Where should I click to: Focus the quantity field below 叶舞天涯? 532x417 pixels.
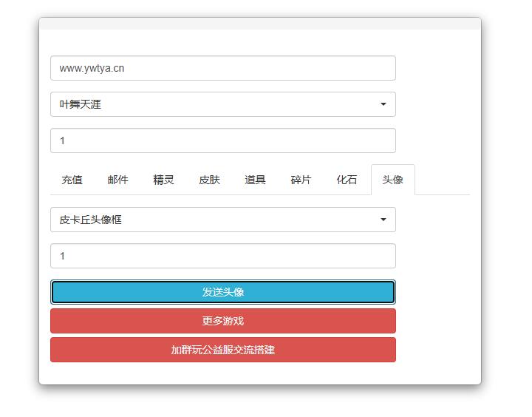click(x=223, y=140)
